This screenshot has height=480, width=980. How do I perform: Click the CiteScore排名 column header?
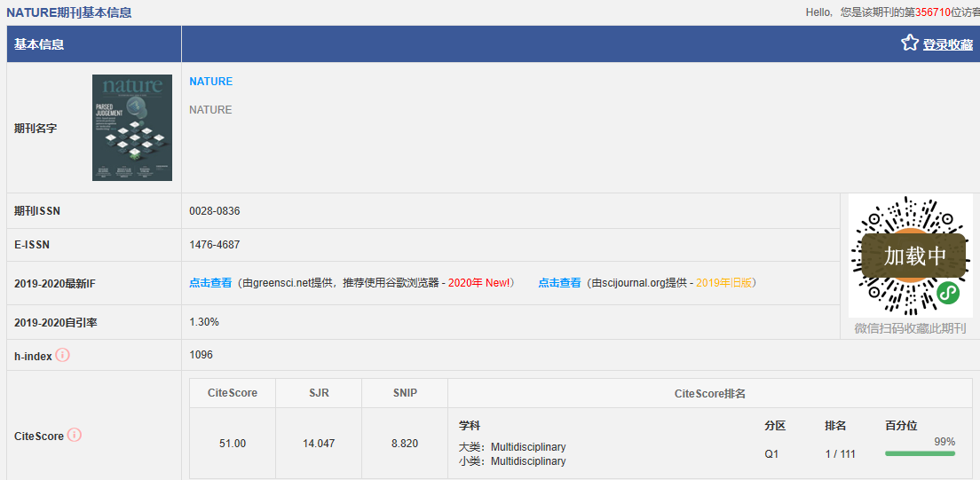click(x=710, y=393)
